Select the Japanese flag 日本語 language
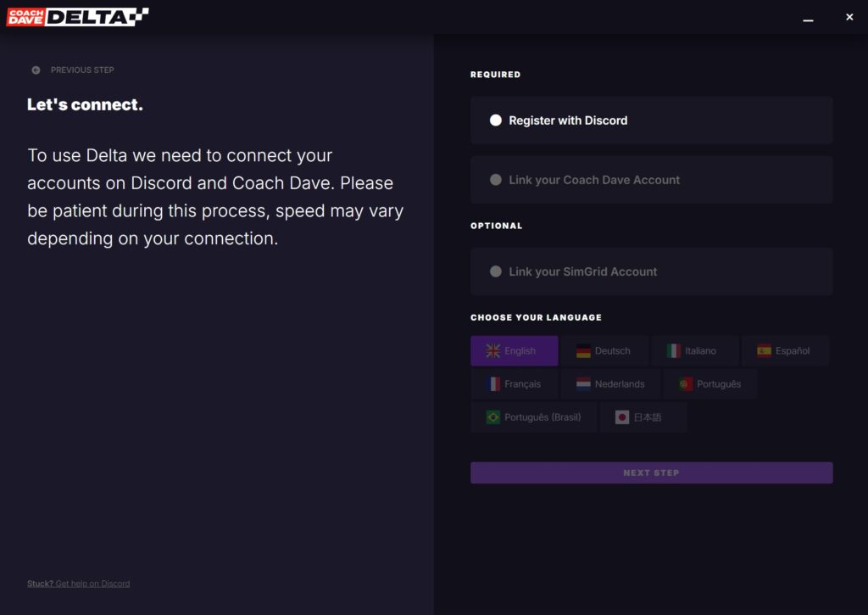The width and height of the screenshot is (868, 615). (643, 417)
